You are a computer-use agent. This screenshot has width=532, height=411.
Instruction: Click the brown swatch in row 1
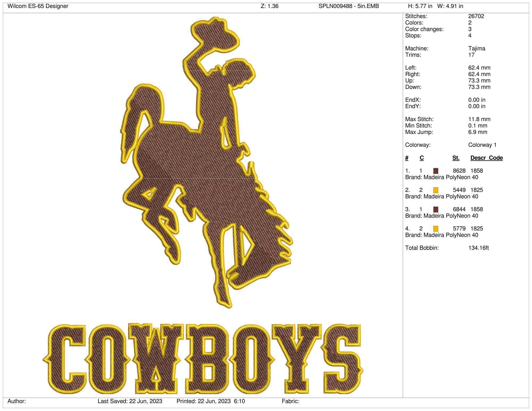436,171
